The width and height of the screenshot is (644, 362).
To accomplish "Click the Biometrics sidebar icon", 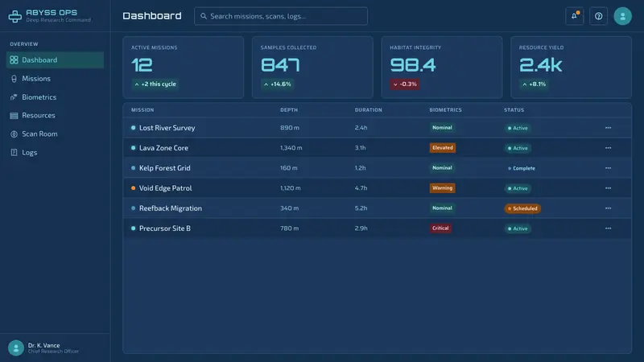I will pyautogui.click(x=14, y=97).
